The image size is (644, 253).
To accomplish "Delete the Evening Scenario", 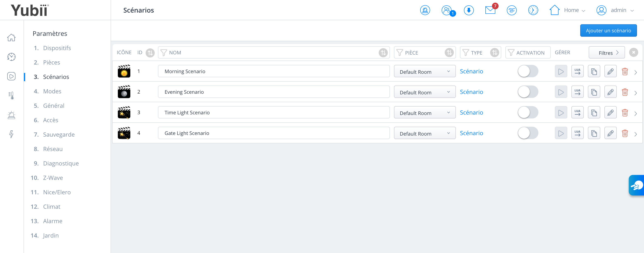I will tap(625, 92).
